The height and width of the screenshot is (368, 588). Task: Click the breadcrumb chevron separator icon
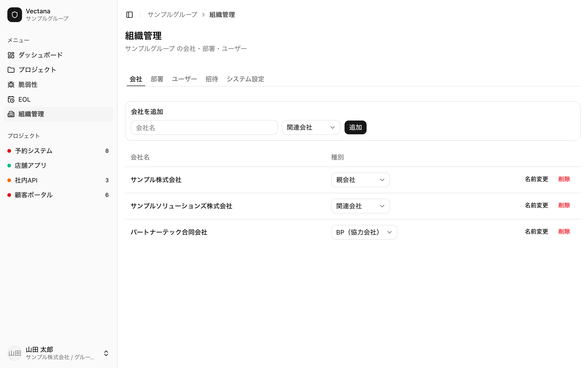[203, 15]
